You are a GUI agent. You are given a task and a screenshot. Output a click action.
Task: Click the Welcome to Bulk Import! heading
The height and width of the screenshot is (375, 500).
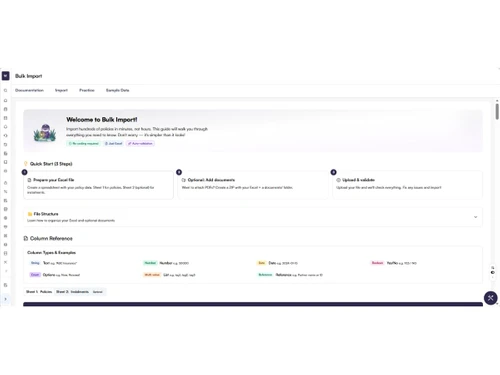click(102, 119)
